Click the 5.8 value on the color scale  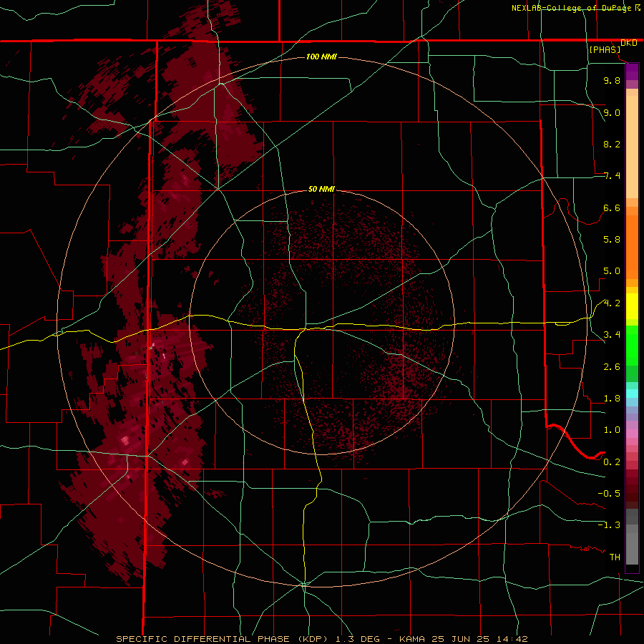612,240
